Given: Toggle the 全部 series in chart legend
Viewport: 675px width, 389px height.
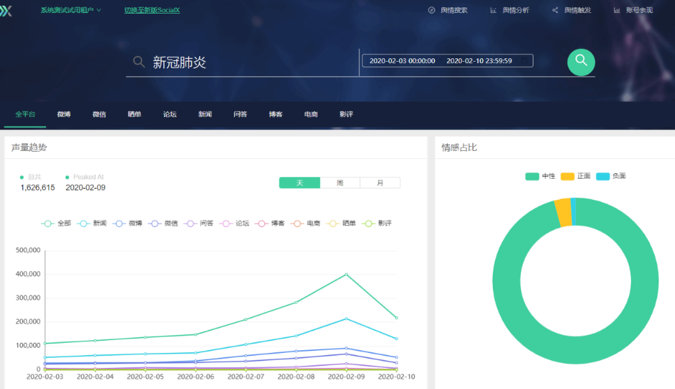Looking at the screenshot, I should [x=56, y=223].
